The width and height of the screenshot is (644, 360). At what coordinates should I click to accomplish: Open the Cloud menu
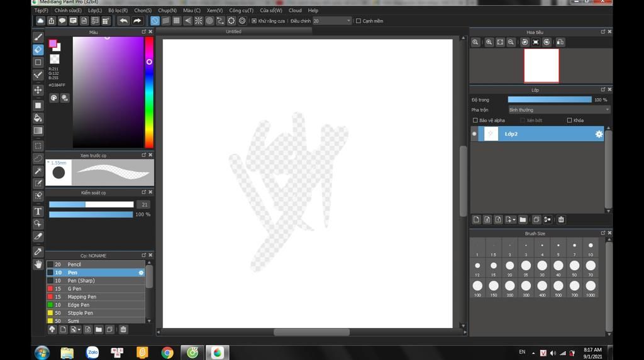[295, 10]
